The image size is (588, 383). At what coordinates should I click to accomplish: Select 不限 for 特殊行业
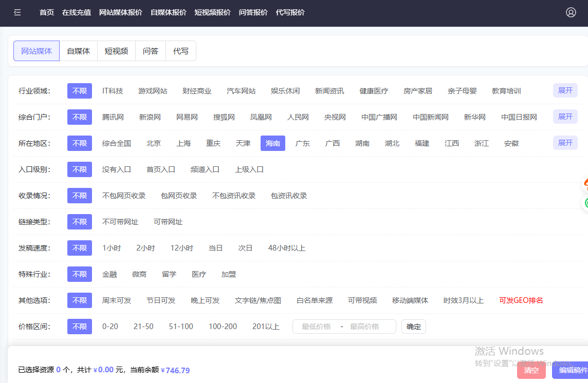80,274
